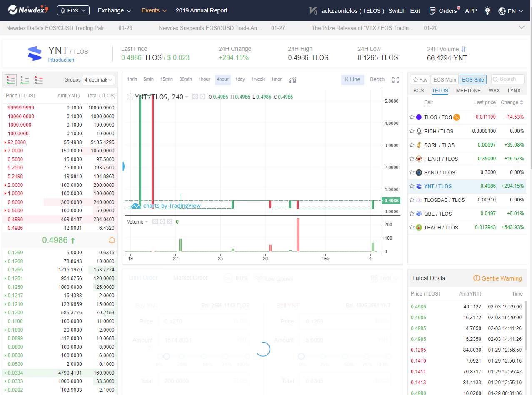The image size is (532, 395).
Task: Expand chart to fullscreen
Action: [396, 79]
